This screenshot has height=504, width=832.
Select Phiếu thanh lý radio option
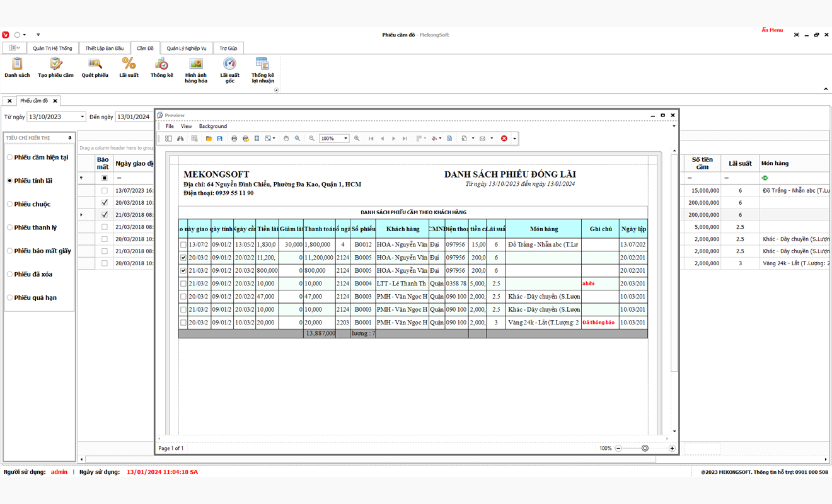click(x=32, y=227)
